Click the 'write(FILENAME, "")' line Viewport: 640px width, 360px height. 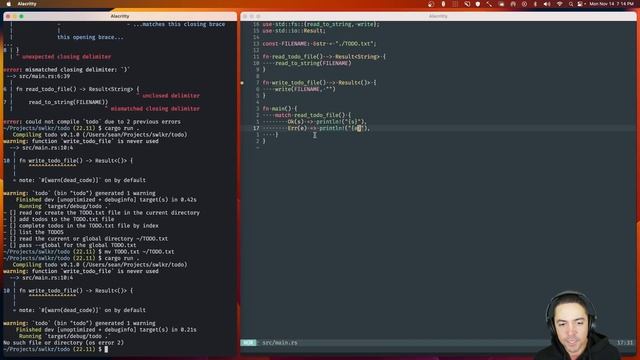pyautogui.click(x=305, y=89)
